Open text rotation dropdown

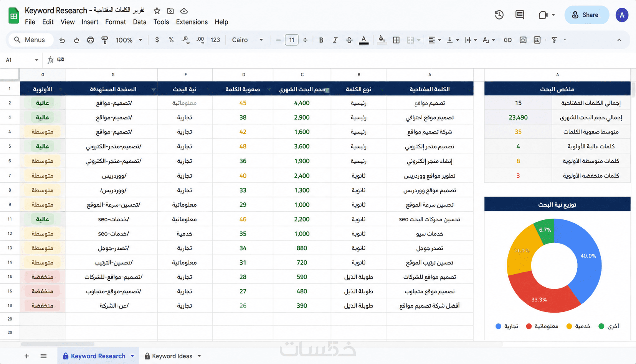pos(489,40)
